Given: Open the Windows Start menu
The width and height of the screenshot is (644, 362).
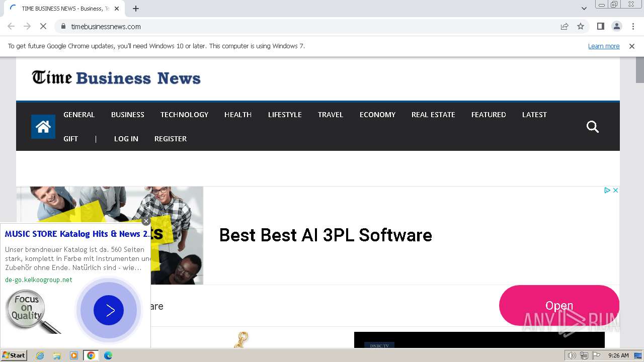Looking at the screenshot, I should tap(14, 355).
